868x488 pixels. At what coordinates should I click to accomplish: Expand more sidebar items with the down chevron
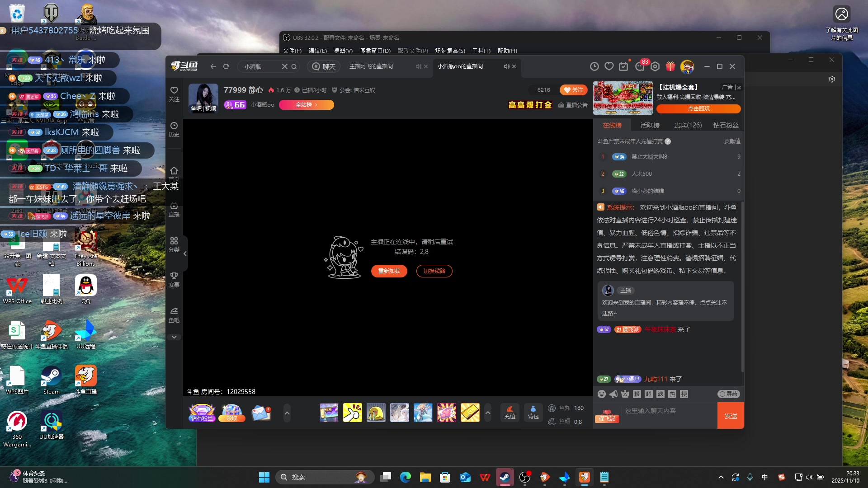pos(174,337)
